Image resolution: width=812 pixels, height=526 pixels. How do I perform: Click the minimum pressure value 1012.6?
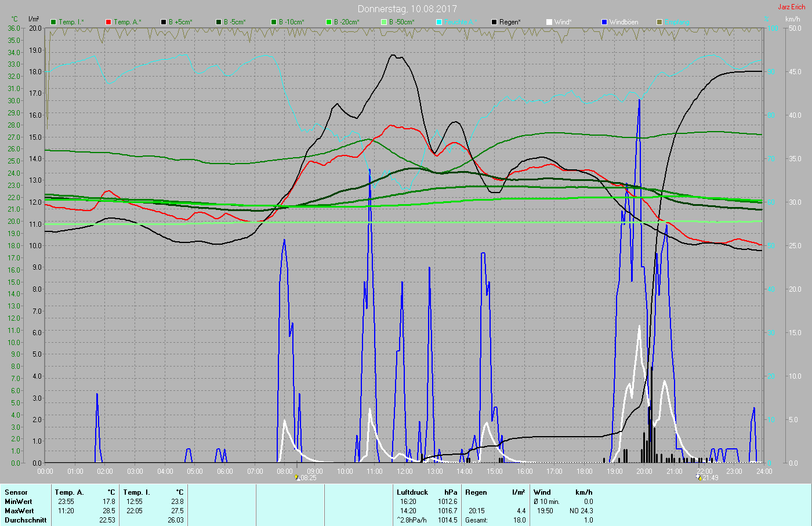point(448,502)
